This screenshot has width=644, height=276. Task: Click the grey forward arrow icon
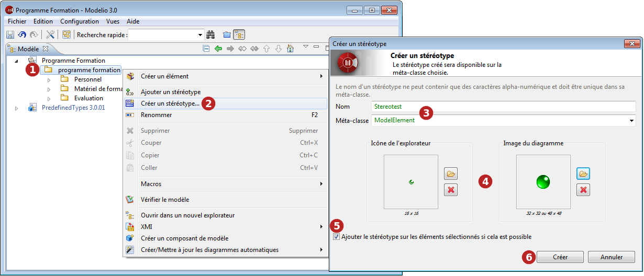(230, 49)
